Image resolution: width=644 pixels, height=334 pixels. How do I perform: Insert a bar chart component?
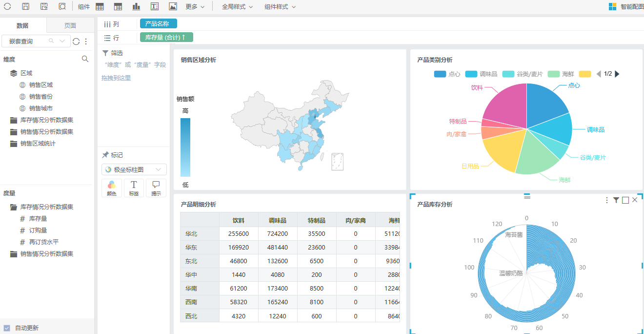coord(136,7)
